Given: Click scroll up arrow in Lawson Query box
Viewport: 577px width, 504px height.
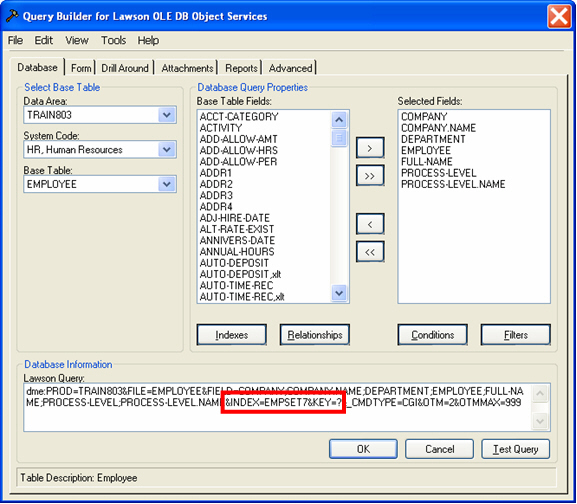Looking at the screenshot, I should (x=540, y=394).
